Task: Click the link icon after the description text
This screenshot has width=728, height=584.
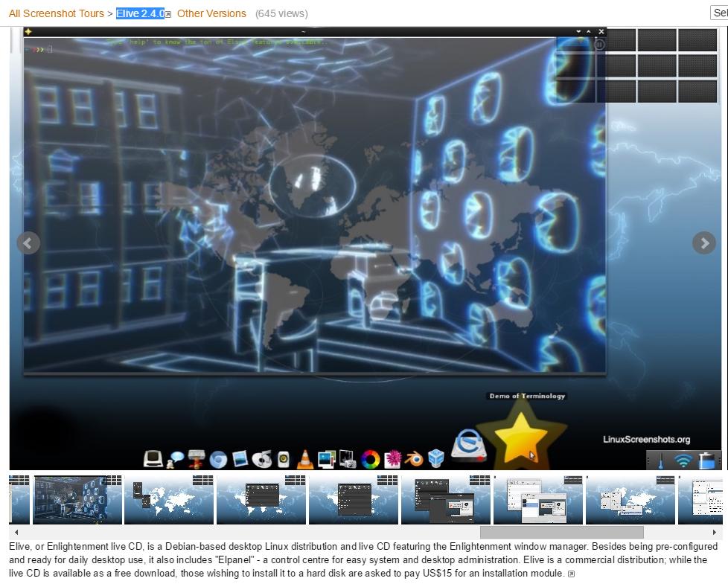Action: (x=571, y=574)
